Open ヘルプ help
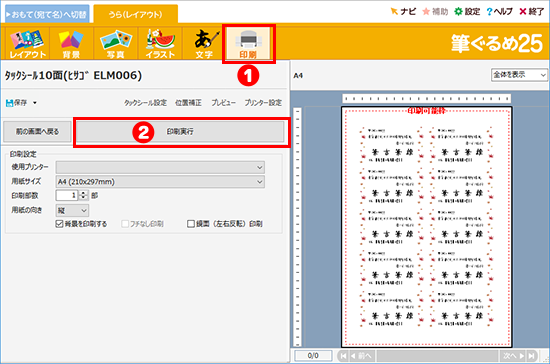Screen dimensions: 550x364 pos(499,12)
